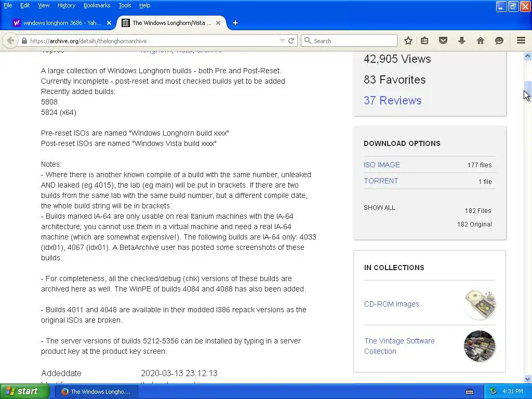Click the CD-ROM Images thumbnail

pos(480,304)
